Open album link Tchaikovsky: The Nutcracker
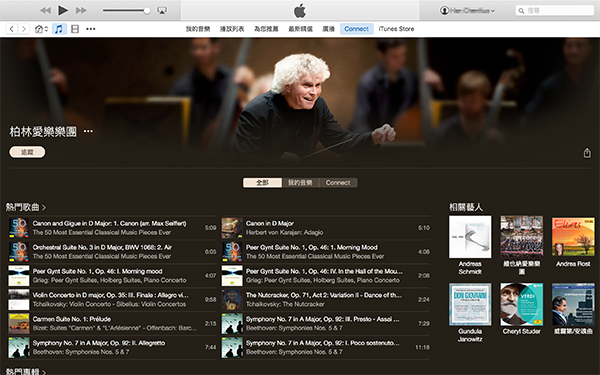600x375 pixels. (285, 304)
